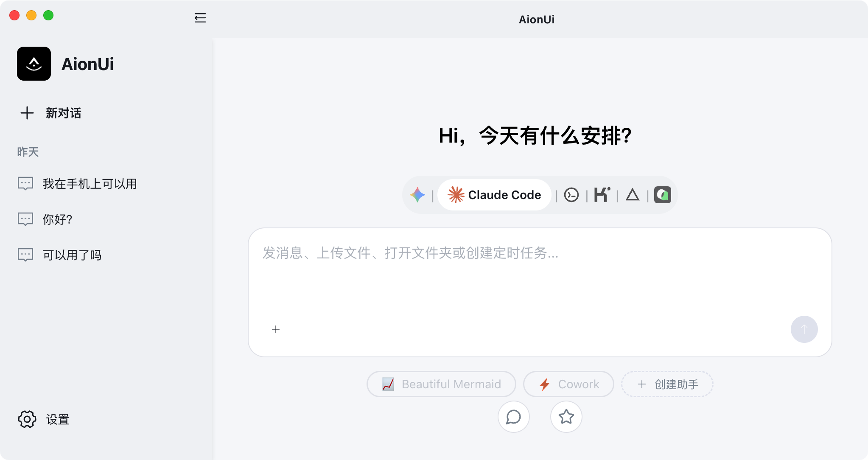Click the send arrow button
The height and width of the screenshot is (460, 868).
pos(804,329)
